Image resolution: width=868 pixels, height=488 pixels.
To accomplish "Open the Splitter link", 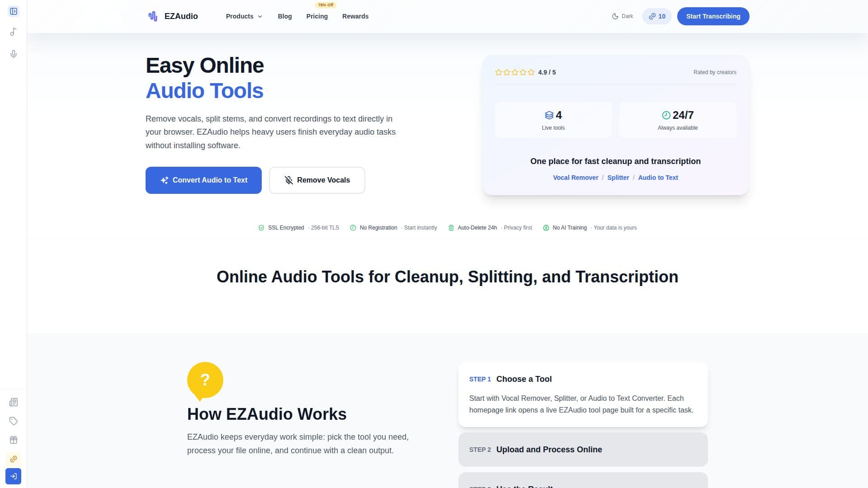I will pyautogui.click(x=618, y=178).
